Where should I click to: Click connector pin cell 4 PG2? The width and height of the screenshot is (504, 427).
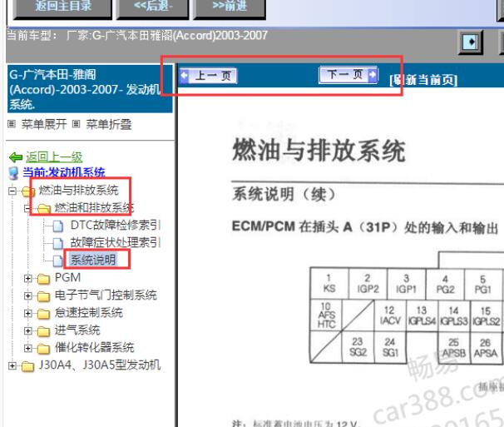tap(445, 284)
